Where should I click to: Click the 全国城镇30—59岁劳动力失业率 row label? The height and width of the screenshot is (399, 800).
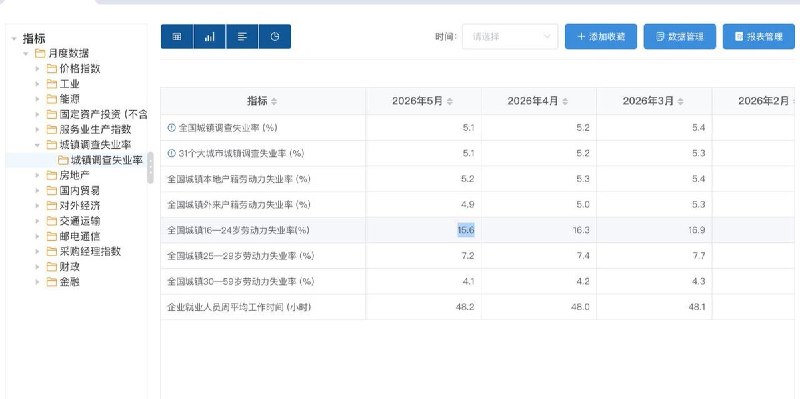pos(240,281)
